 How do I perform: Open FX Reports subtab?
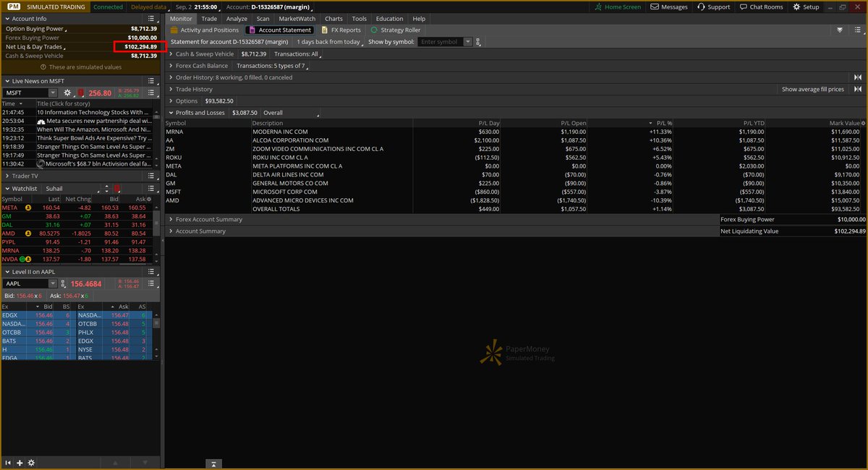pyautogui.click(x=341, y=30)
